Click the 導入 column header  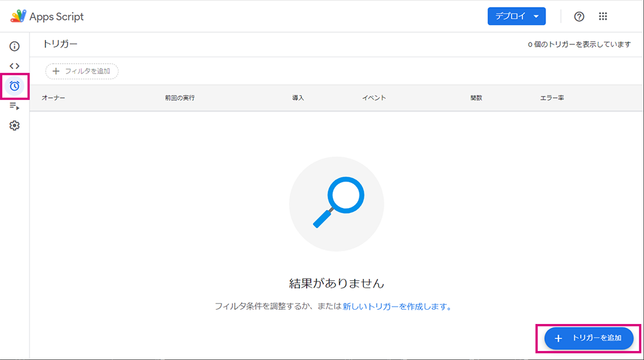pos(298,98)
